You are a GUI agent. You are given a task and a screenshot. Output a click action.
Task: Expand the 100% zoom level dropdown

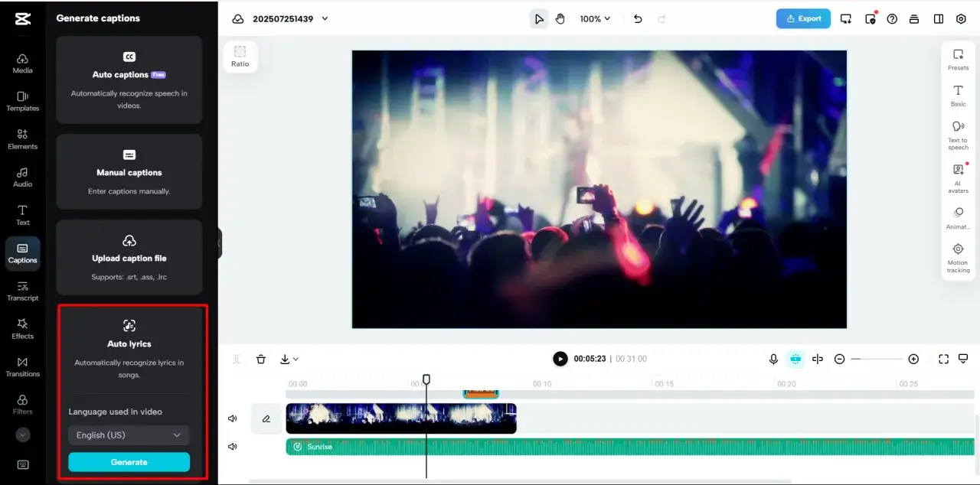595,19
